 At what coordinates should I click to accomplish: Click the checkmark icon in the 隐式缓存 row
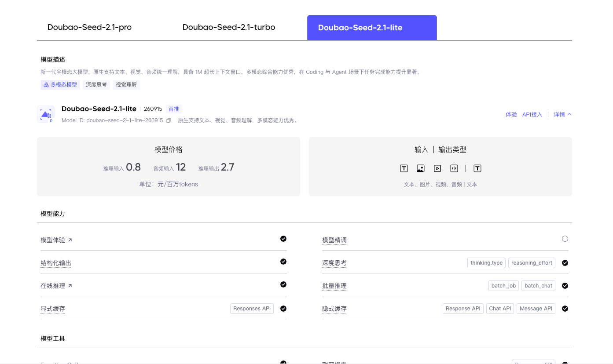tap(565, 309)
